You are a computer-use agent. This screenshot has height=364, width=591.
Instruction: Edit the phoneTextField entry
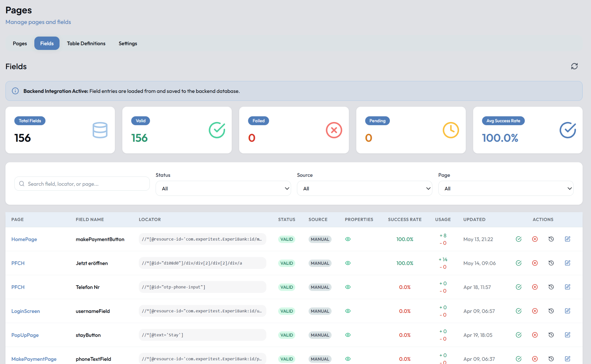click(567, 359)
